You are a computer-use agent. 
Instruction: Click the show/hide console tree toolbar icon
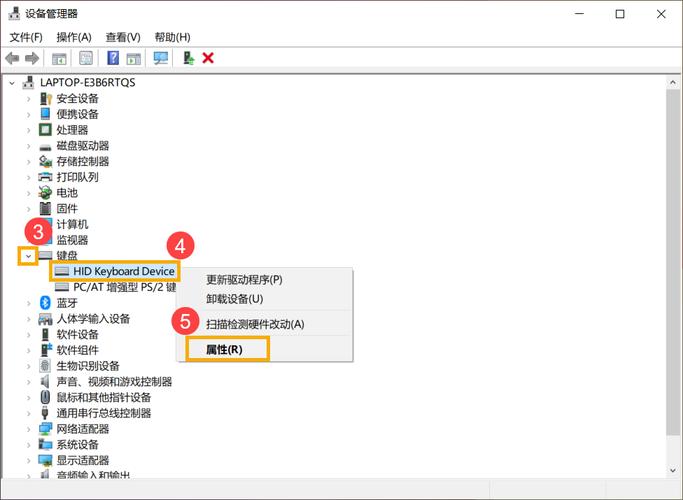tap(60, 58)
